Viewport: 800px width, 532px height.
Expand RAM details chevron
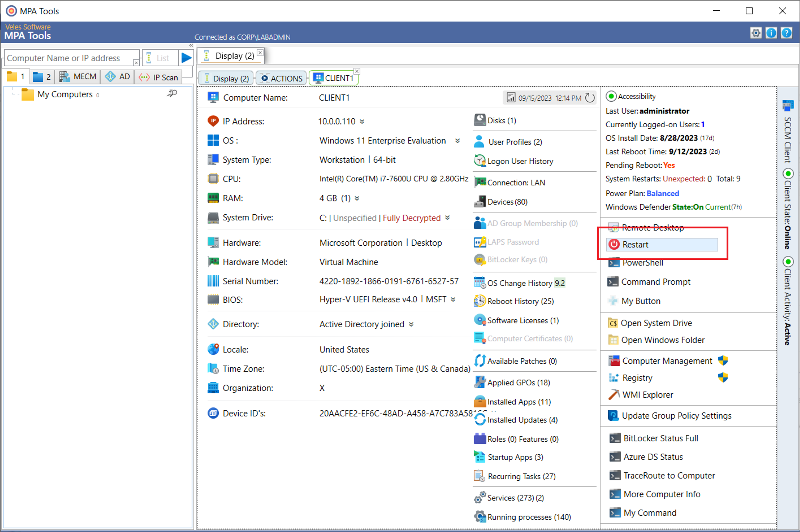coord(357,198)
